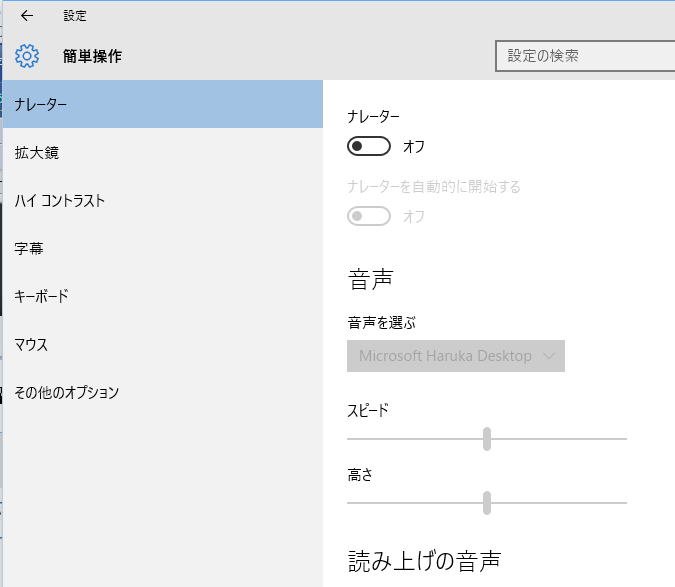Click the 音声 section heading
The height and width of the screenshot is (587, 675).
pyautogui.click(x=370, y=280)
